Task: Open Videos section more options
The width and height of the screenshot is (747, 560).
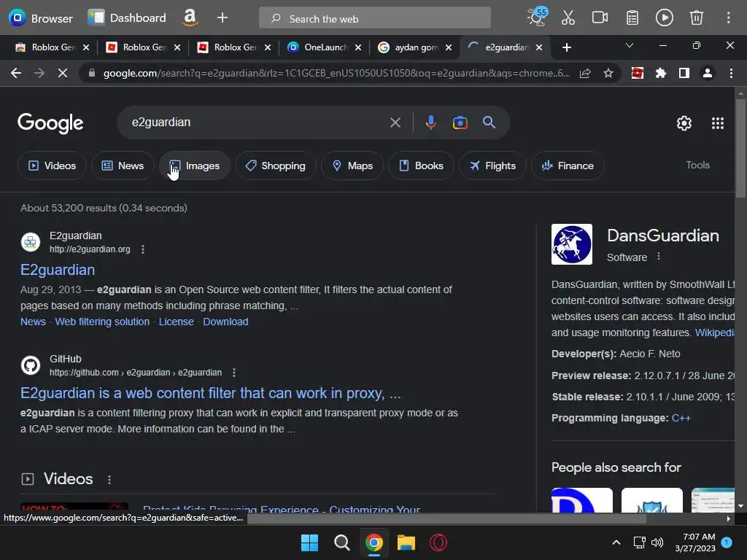Action: pos(109,480)
